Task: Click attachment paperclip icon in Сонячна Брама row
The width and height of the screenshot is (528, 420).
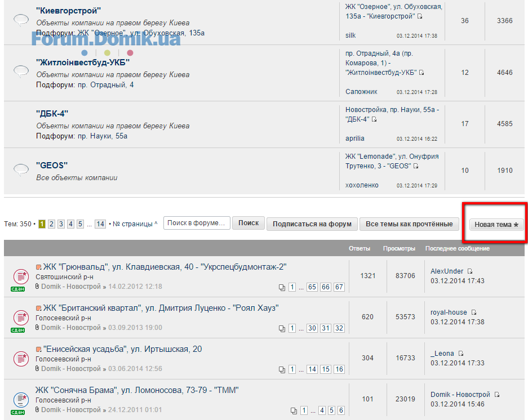Action: (x=37, y=409)
